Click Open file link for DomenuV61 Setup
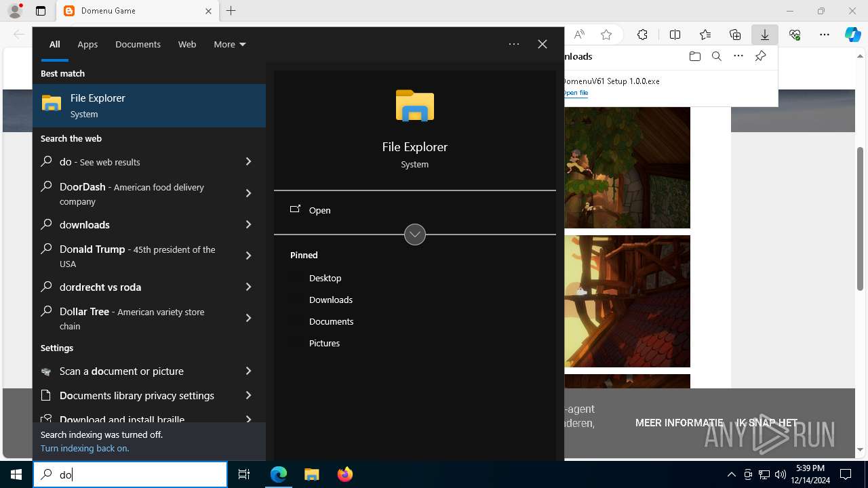The image size is (868, 488). (576, 93)
